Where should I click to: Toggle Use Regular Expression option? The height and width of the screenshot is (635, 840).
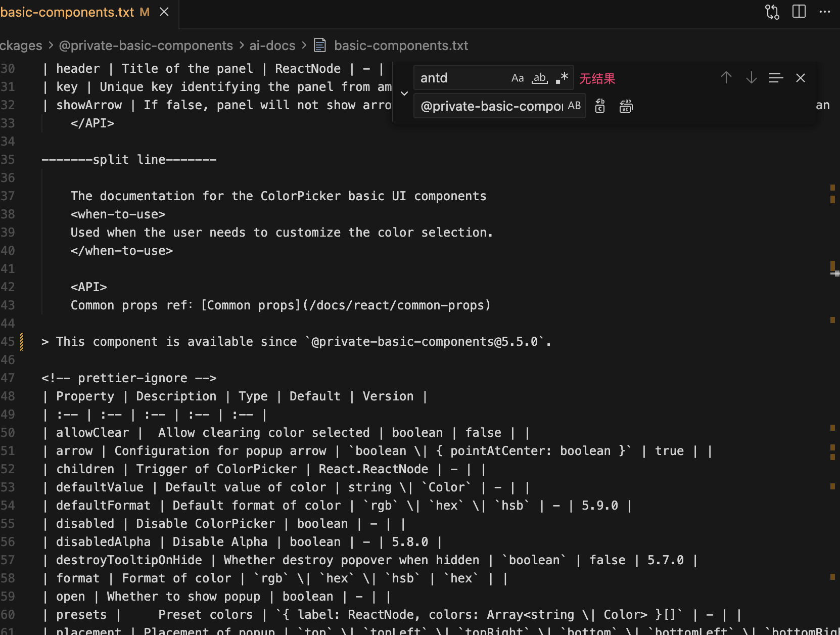tap(562, 78)
